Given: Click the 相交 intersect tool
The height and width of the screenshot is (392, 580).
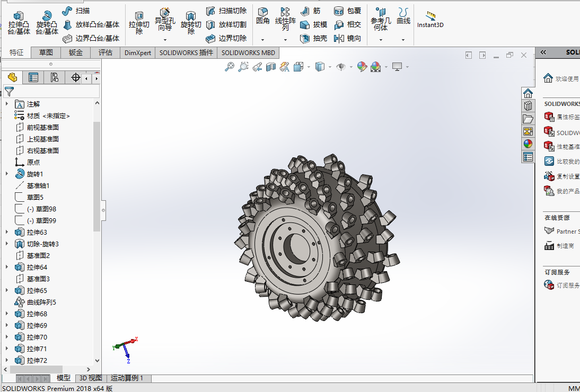Looking at the screenshot, I should coord(347,24).
